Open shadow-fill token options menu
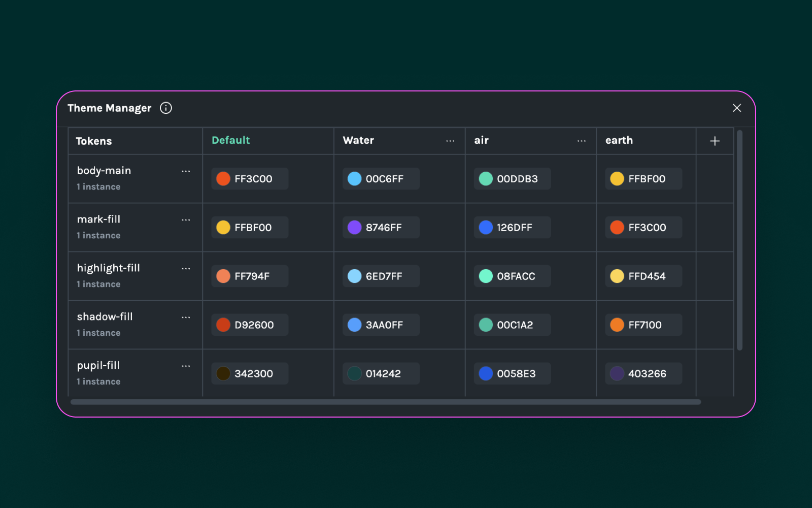The height and width of the screenshot is (508, 812). (186, 317)
